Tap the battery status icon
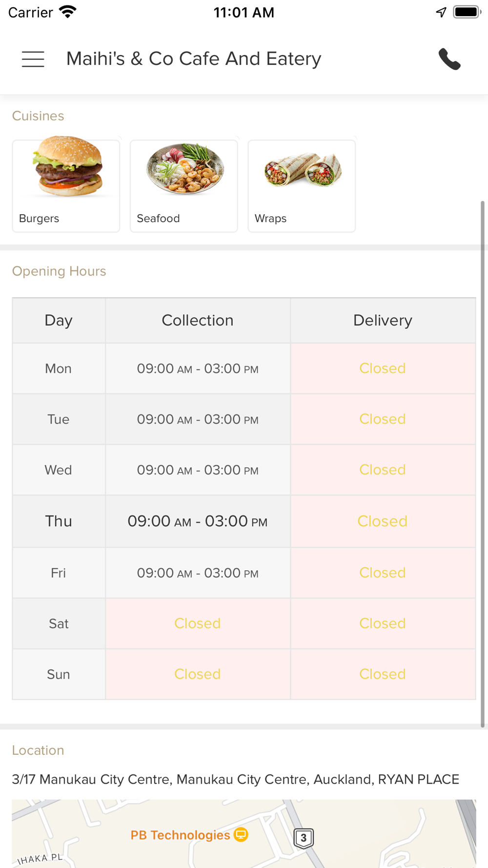The height and width of the screenshot is (868, 488). [x=467, y=12]
